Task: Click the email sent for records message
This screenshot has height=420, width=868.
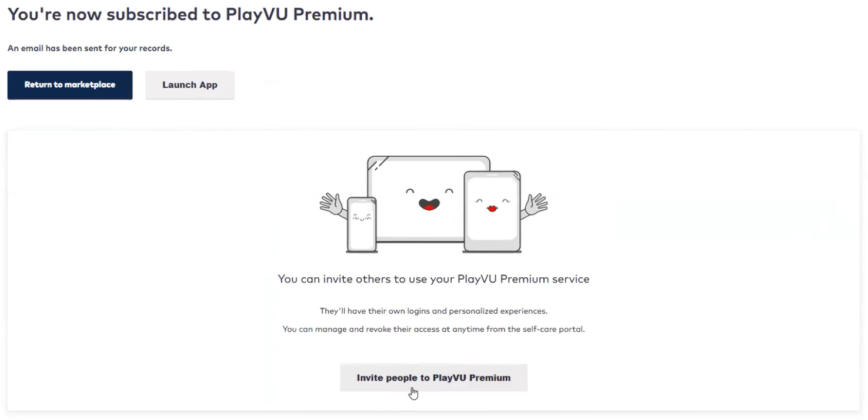Action: [x=90, y=49]
